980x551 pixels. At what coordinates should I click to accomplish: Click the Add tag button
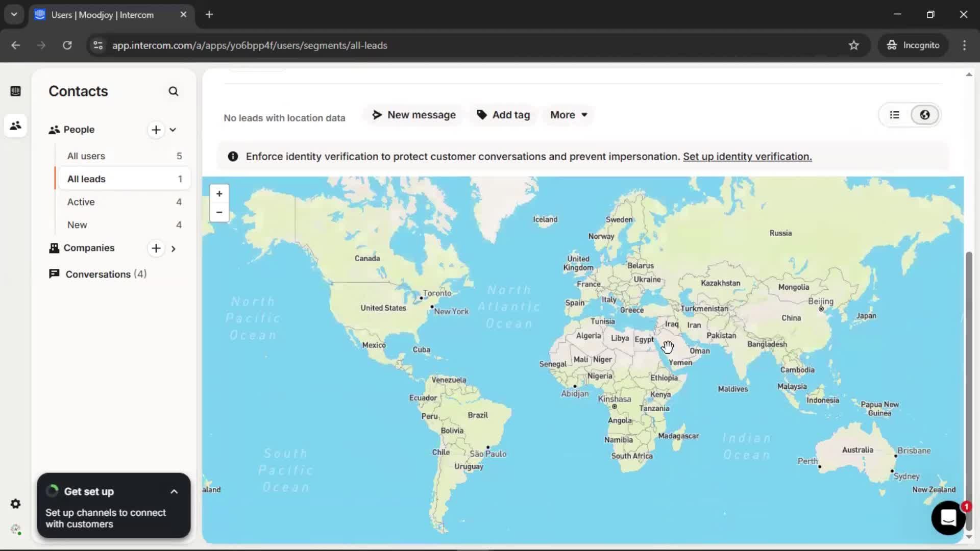(x=503, y=115)
